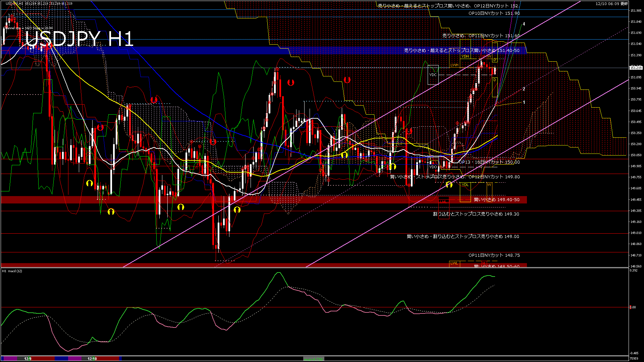Click the 買い小さめ 149.00 stop-loss label

coord(463,237)
